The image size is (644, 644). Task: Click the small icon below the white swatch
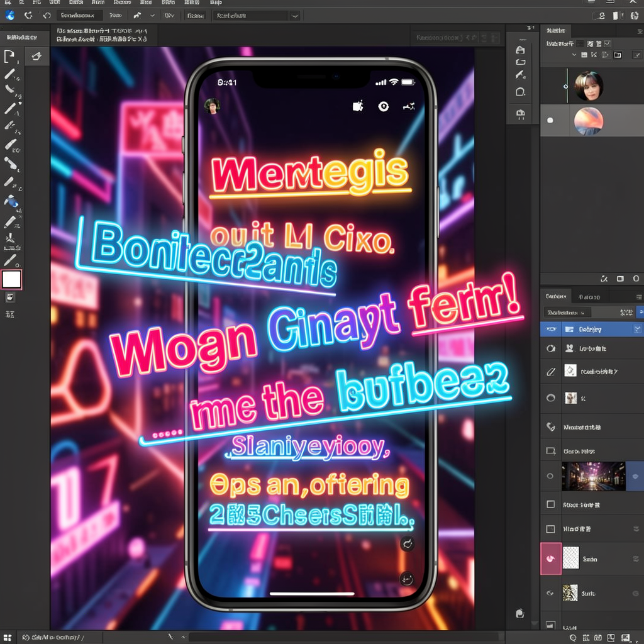pyautogui.click(x=10, y=297)
